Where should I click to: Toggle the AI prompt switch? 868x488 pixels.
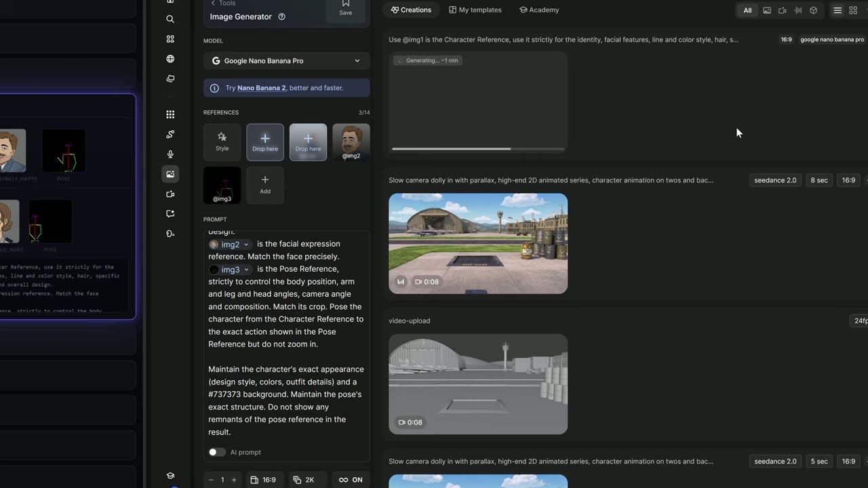tap(217, 452)
